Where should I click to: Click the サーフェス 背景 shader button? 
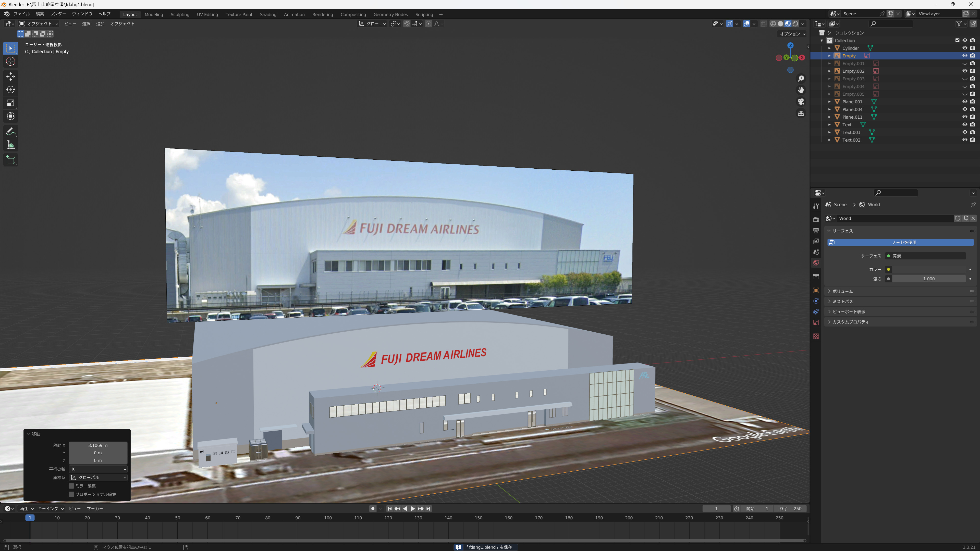(x=926, y=256)
